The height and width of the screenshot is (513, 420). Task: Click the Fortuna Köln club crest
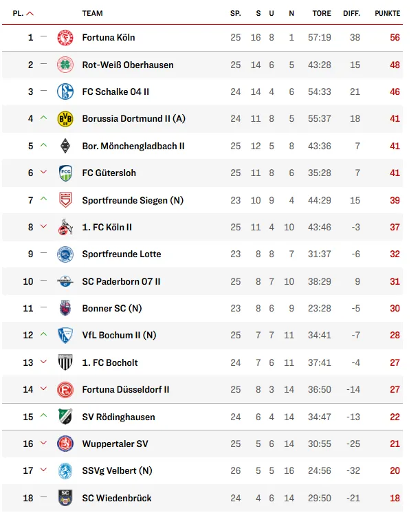coord(65,38)
